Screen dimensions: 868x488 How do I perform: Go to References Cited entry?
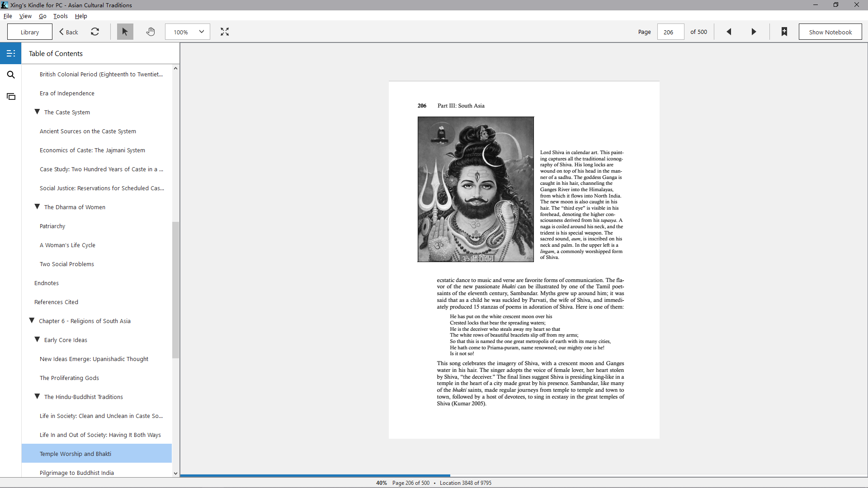click(x=56, y=302)
